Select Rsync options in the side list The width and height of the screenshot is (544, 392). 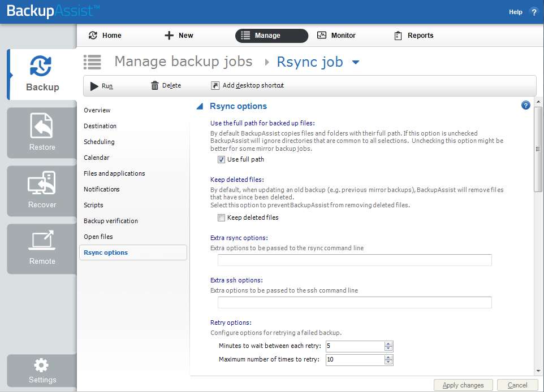click(133, 252)
